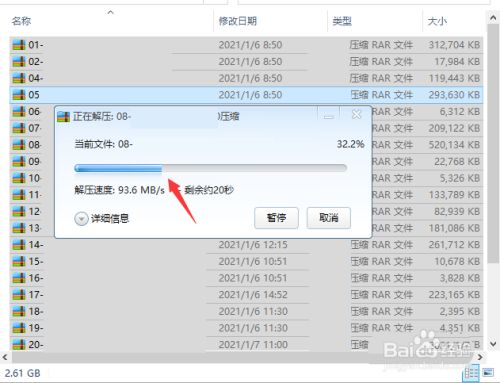
Task: Cancel extraction with 取消 button
Action: pos(329,218)
